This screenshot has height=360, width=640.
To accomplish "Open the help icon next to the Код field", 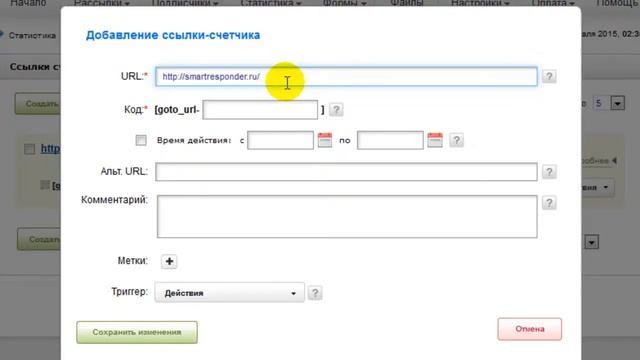I will tap(336, 110).
